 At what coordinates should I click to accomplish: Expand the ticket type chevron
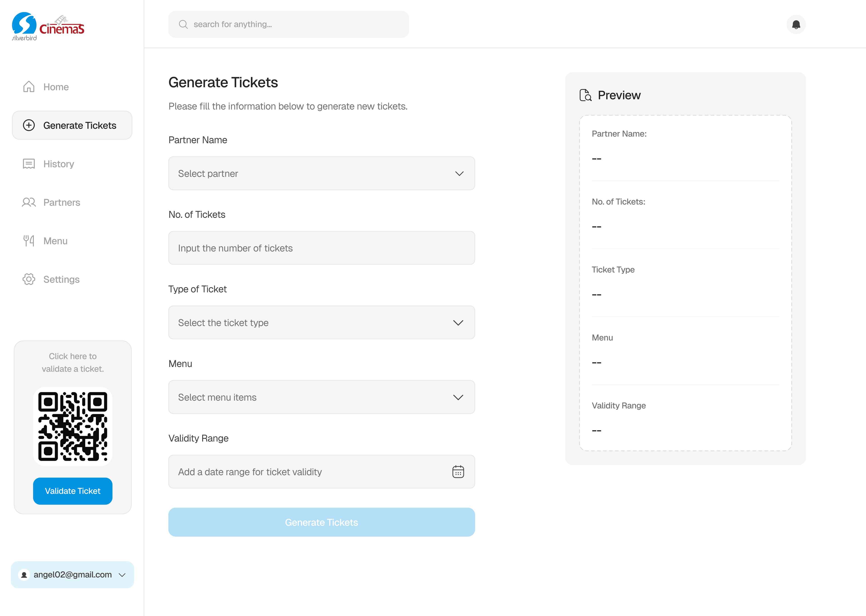(458, 323)
